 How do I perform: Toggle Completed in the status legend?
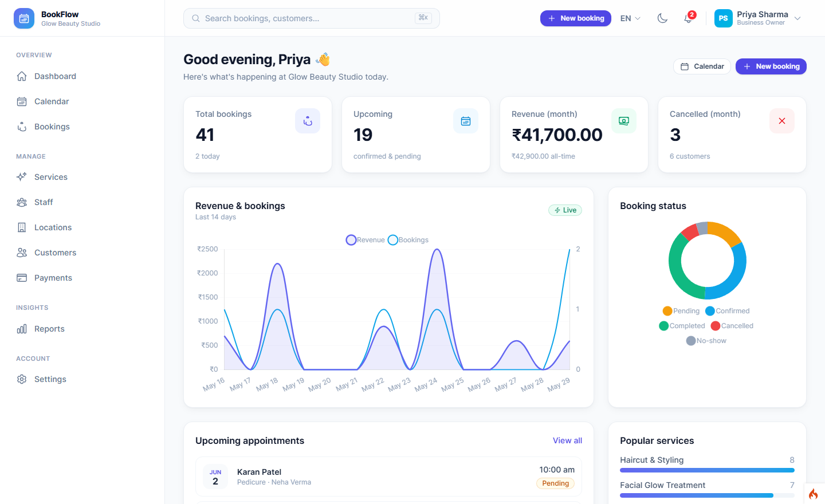coord(682,326)
